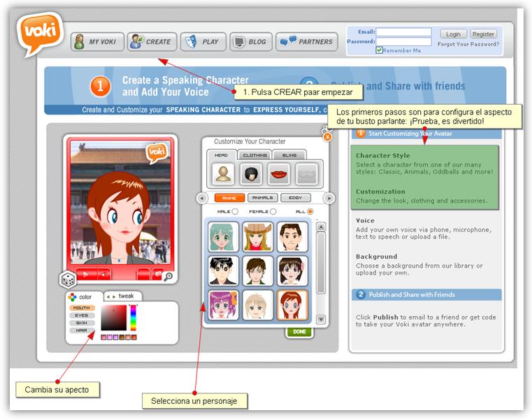Choose the ANIME style category

point(230,198)
